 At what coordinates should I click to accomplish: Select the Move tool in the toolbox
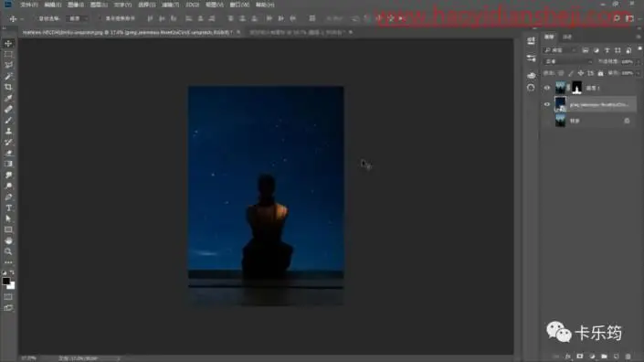coord(8,43)
